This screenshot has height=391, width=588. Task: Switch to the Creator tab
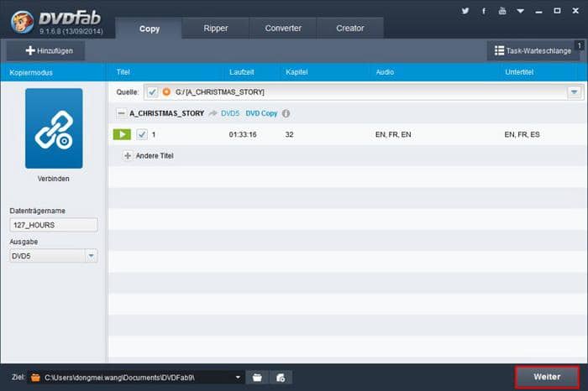point(350,28)
